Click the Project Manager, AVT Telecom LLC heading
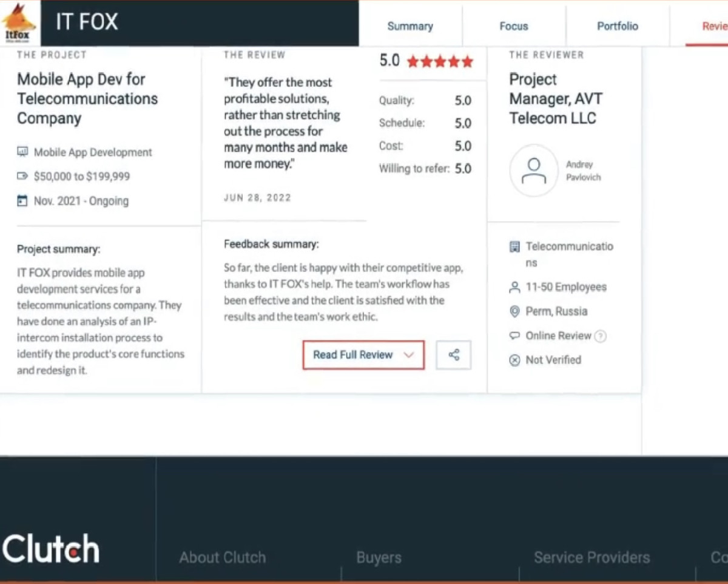This screenshot has width=728, height=584. pos(556,98)
